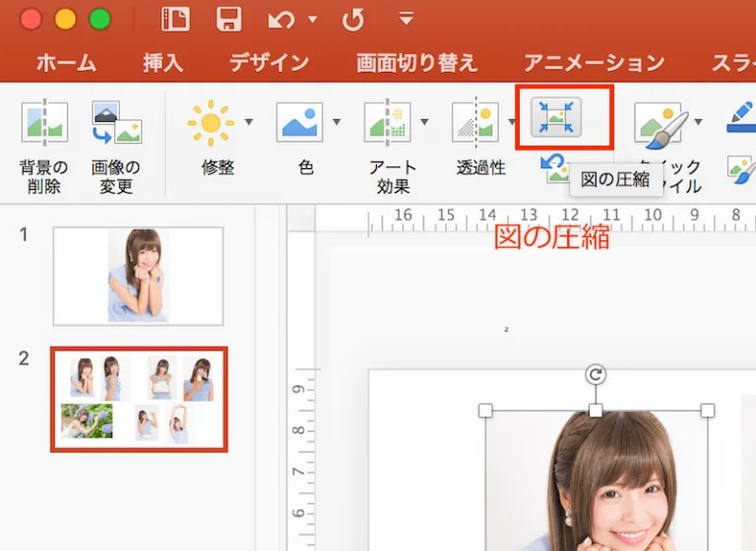The height and width of the screenshot is (551, 756).
Task: Open Artistic Effects (アート効果) icon
Action: (x=387, y=122)
